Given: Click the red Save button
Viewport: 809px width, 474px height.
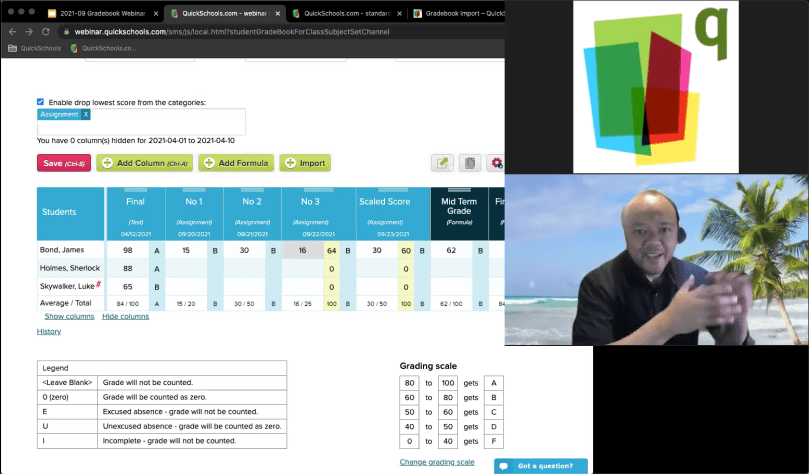Looking at the screenshot, I should click(x=64, y=163).
